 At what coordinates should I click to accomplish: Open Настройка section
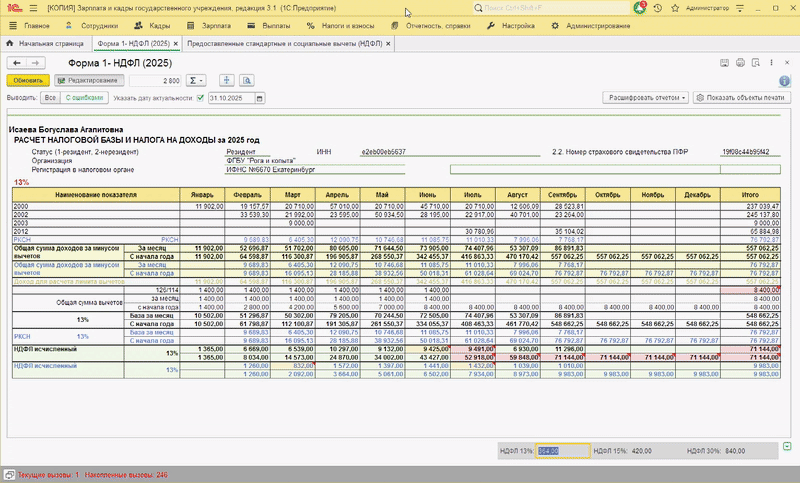coord(511,26)
